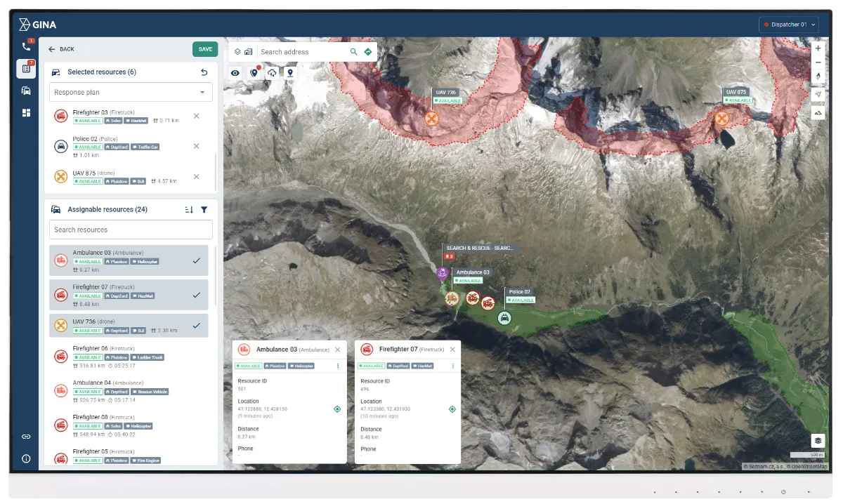Toggle the markers visibility icon with red dot

point(254,72)
